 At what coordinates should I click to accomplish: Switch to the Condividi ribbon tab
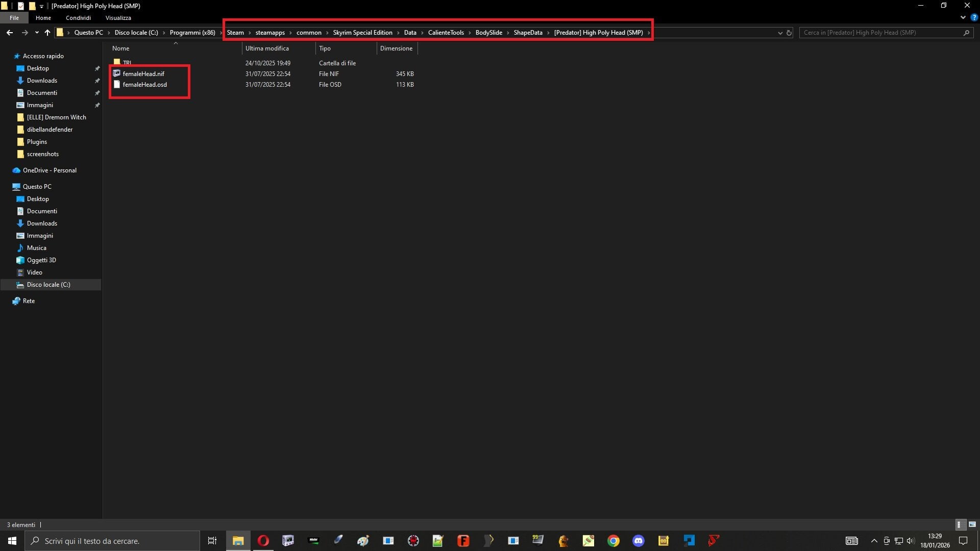[78, 18]
